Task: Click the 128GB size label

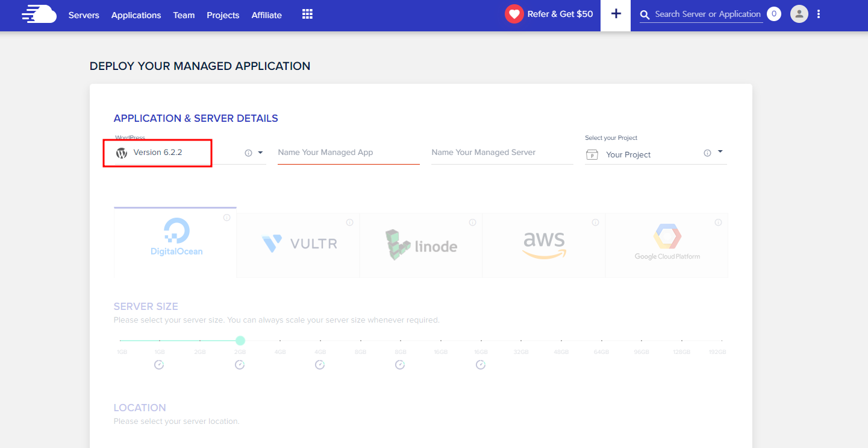Action: [682, 352]
